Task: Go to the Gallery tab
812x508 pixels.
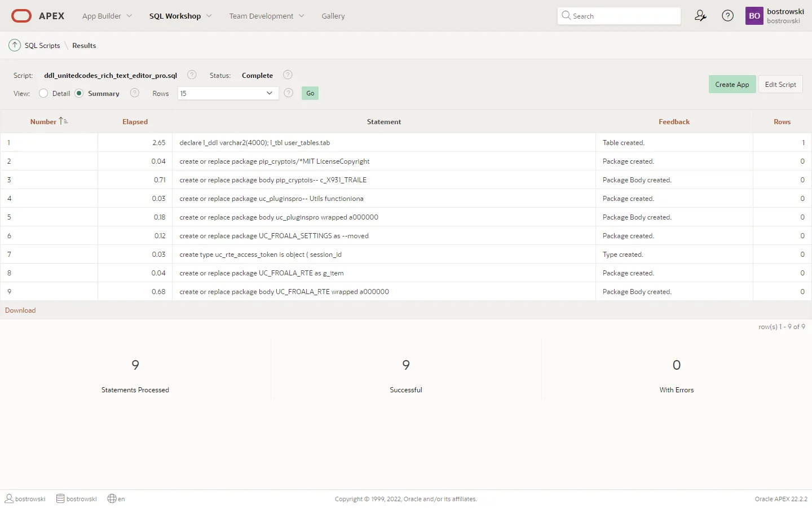Action: point(333,16)
